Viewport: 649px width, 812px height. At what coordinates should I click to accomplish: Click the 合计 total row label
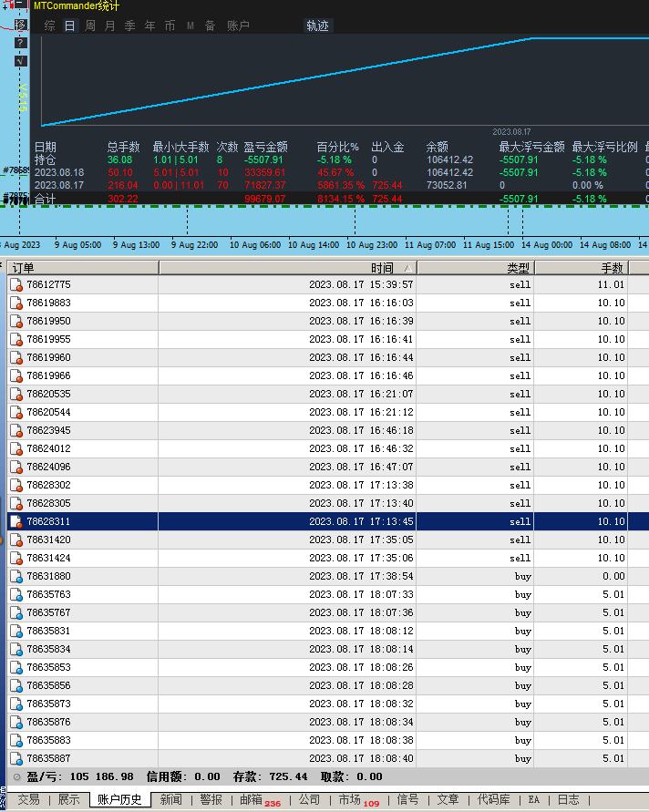45,199
